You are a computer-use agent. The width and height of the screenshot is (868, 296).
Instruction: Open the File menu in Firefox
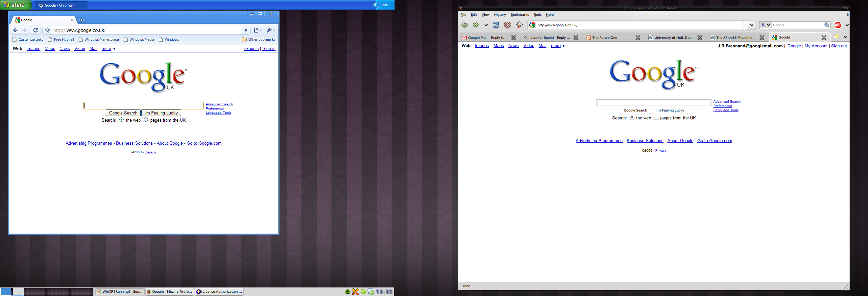click(x=463, y=15)
